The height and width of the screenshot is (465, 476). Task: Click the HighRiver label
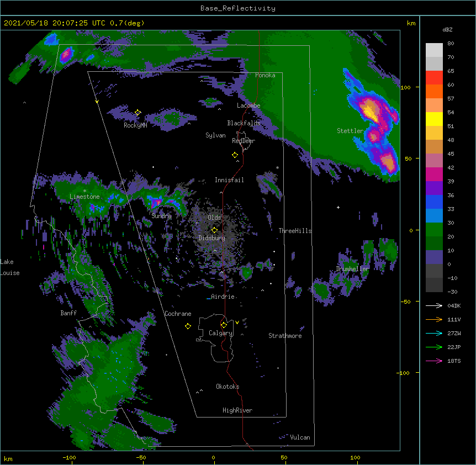point(237,410)
